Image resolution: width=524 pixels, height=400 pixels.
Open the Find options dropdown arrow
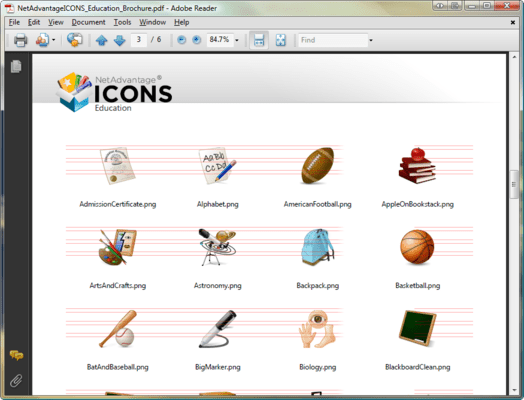(371, 40)
